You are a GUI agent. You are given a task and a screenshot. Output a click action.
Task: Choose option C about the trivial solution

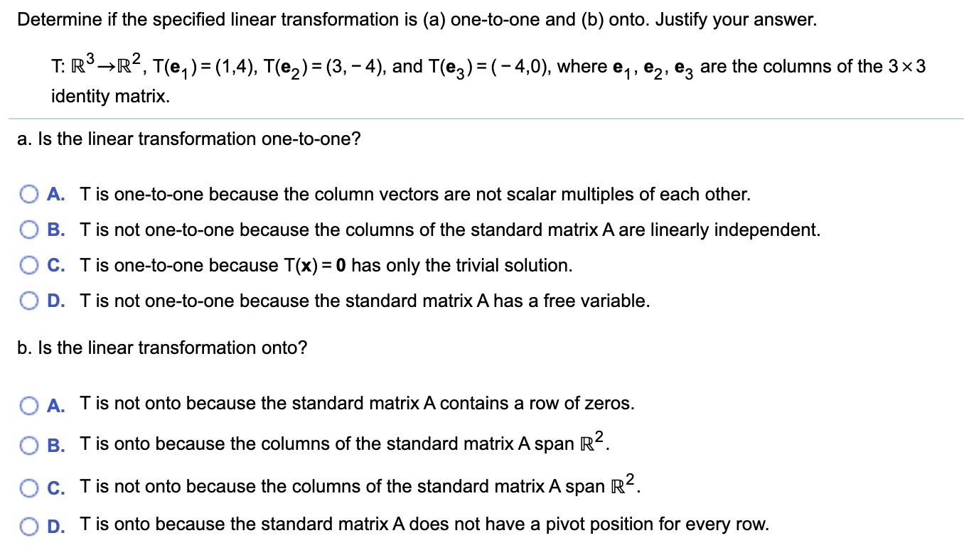click(30, 265)
